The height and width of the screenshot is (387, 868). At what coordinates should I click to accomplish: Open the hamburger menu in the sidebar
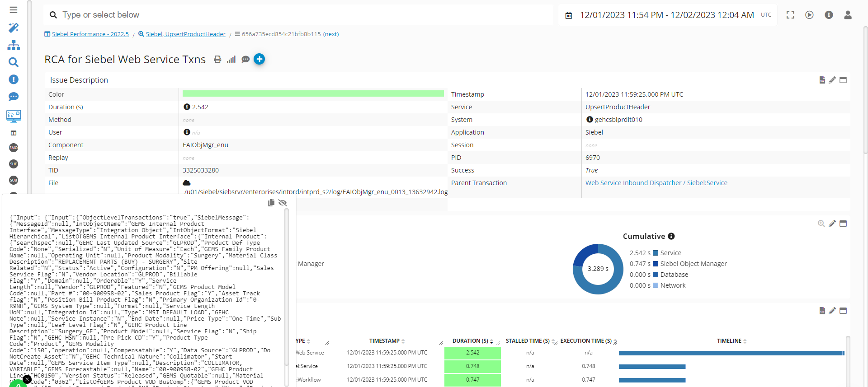click(x=14, y=10)
